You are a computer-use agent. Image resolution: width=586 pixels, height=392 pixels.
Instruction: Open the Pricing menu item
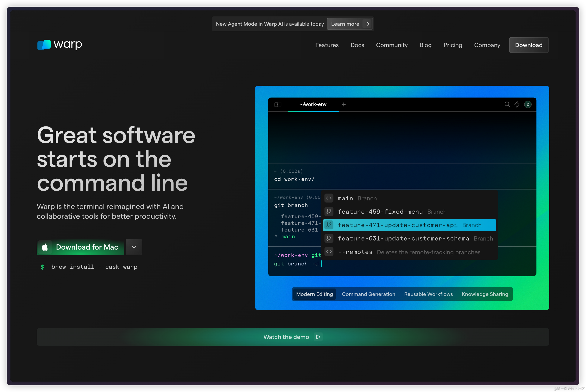coord(452,45)
